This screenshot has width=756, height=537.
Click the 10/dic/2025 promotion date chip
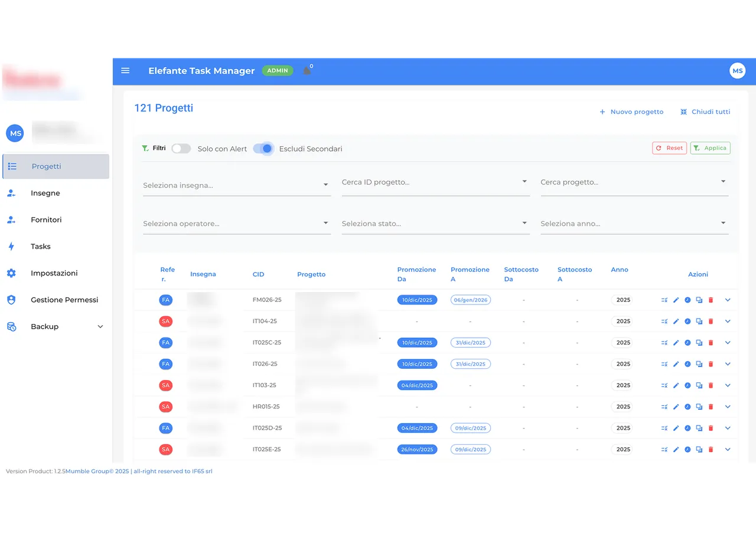point(417,300)
